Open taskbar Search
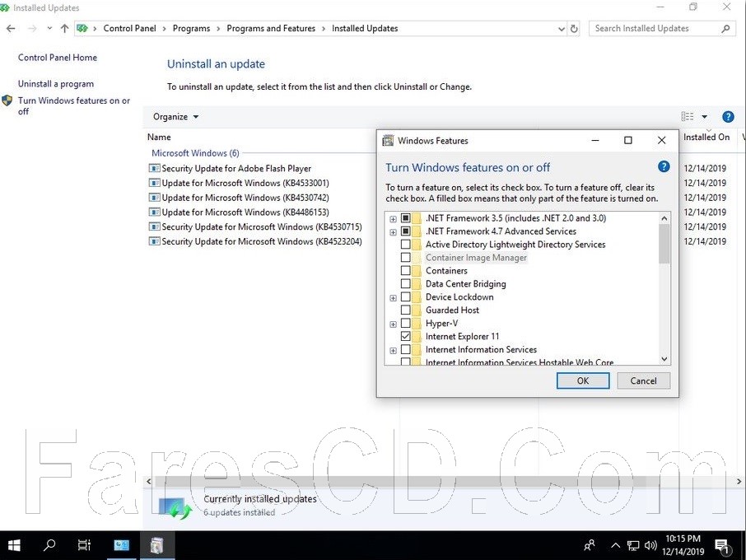 pos(49,545)
